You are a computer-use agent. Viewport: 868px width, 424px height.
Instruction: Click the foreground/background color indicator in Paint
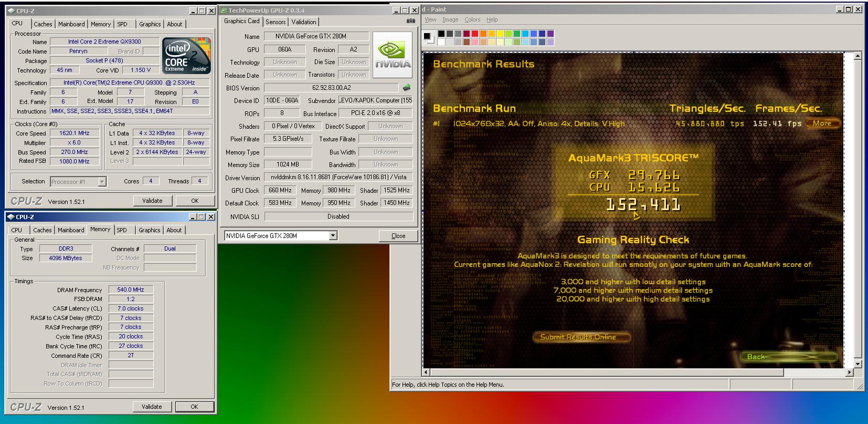click(x=429, y=37)
